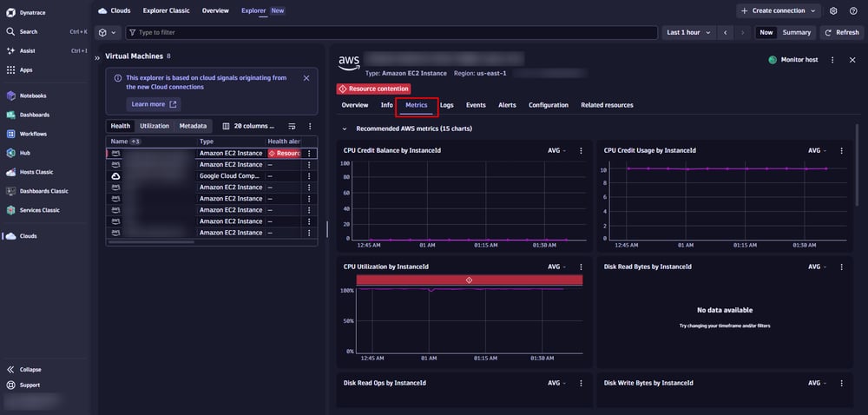This screenshot has width=868, height=415.
Task: Switch to the Overview detail tab
Action: pyautogui.click(x=355, y=105)
